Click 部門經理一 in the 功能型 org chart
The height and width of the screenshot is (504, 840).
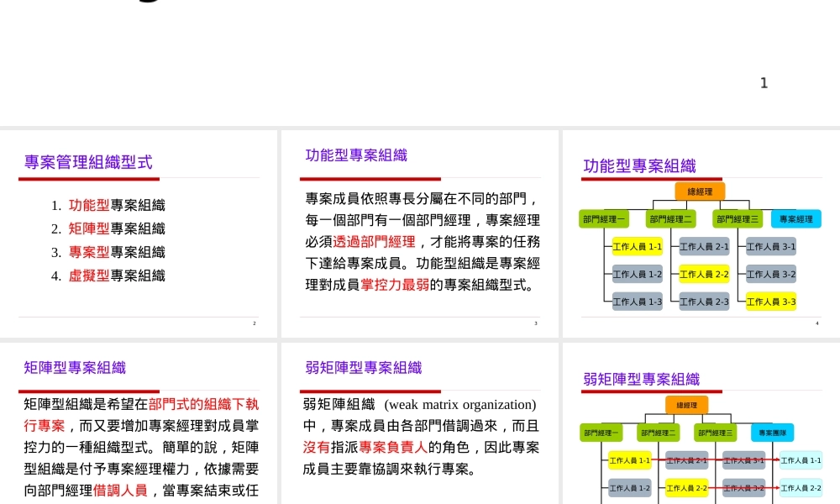tap(604, 219)
